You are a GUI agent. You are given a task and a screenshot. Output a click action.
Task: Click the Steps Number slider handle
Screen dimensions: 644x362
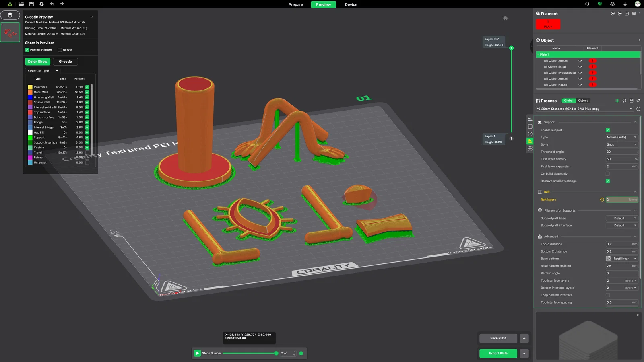pos(276,354)
